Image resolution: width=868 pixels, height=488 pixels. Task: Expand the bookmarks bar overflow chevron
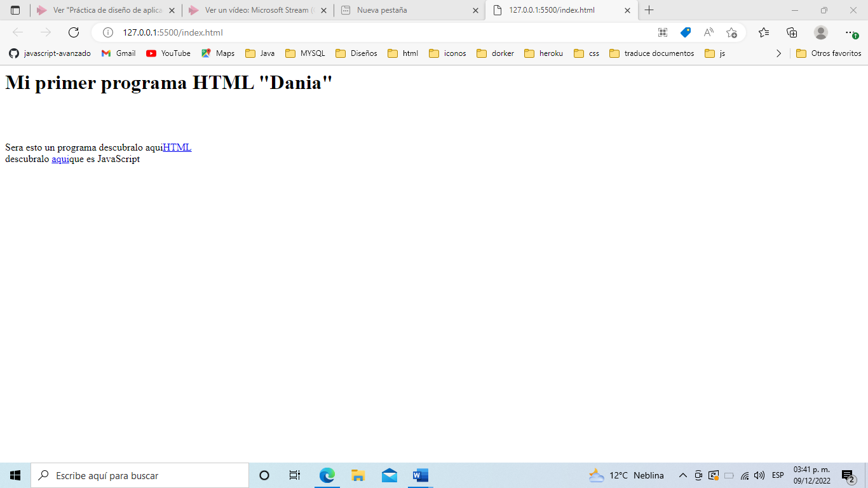[x=779, y=53]
